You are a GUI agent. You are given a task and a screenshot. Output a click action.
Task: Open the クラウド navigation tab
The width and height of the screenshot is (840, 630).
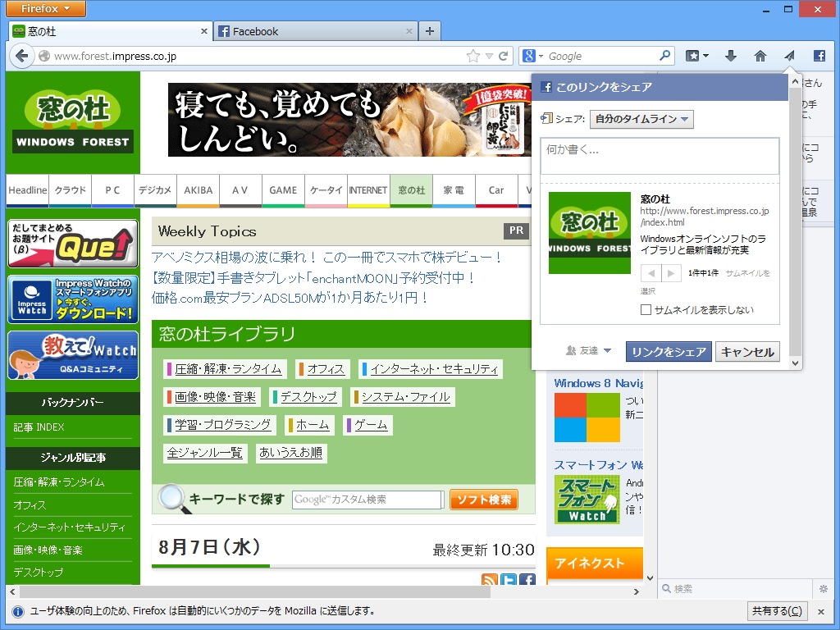(71, 190)
